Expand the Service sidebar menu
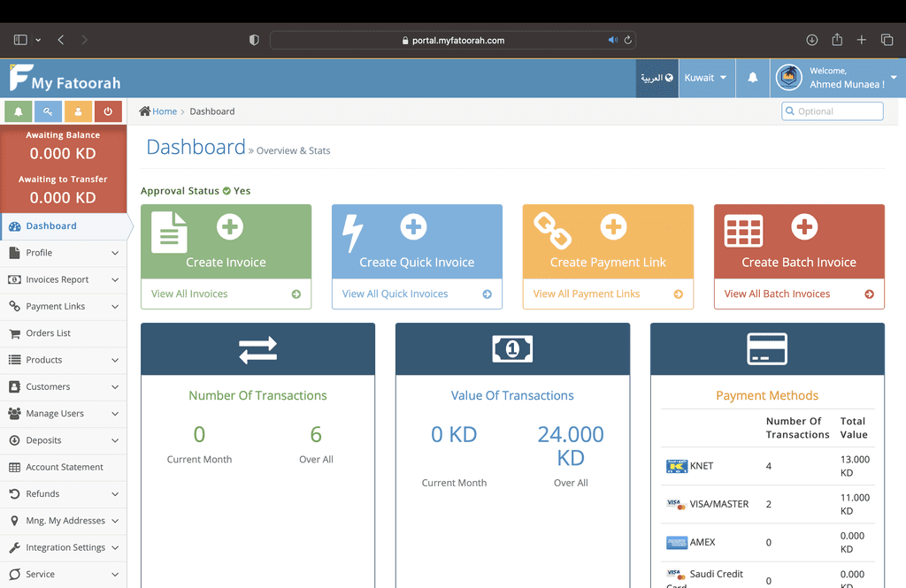Image resolution: width=906 pixels, height=588 pixels. coord(64,574)
